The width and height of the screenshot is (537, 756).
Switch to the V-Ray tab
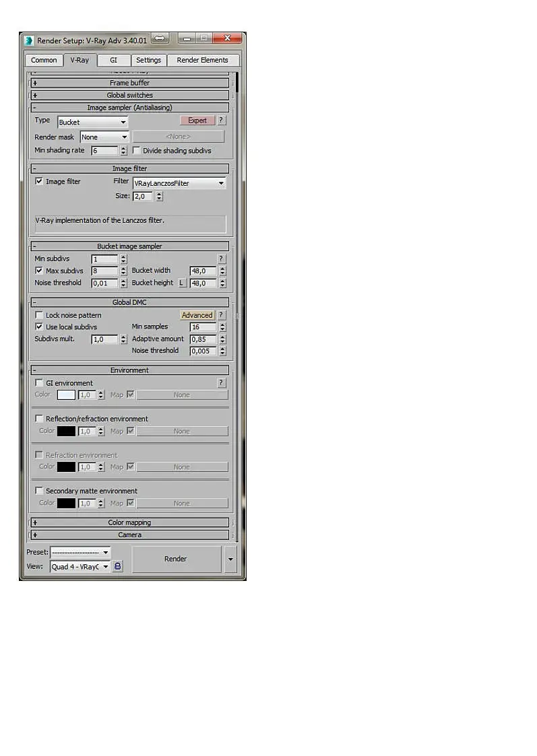pos(80,61)
